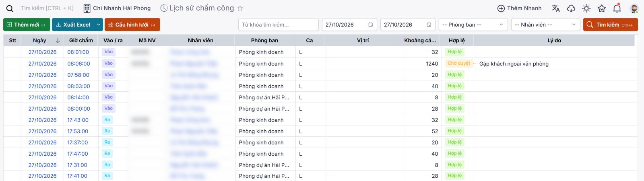644x181 pixels.
Task: Open the Thêm Nhanh quick add menu
Action: point(520,8)
